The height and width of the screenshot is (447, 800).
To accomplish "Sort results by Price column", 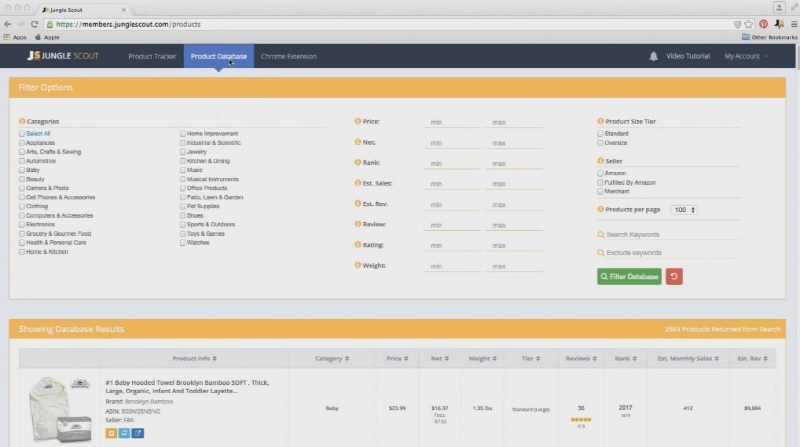I will 397,359.
